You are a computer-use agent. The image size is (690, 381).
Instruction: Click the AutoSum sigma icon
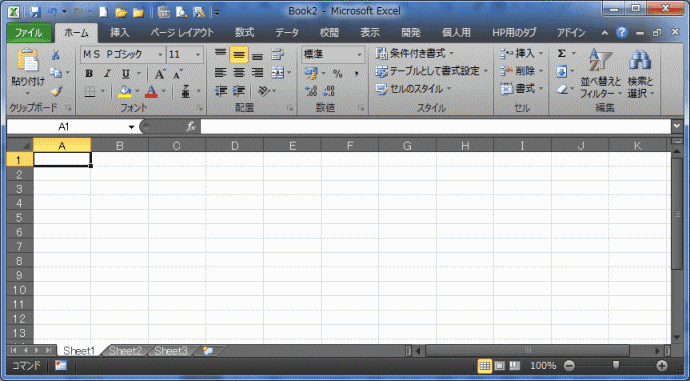562,54
